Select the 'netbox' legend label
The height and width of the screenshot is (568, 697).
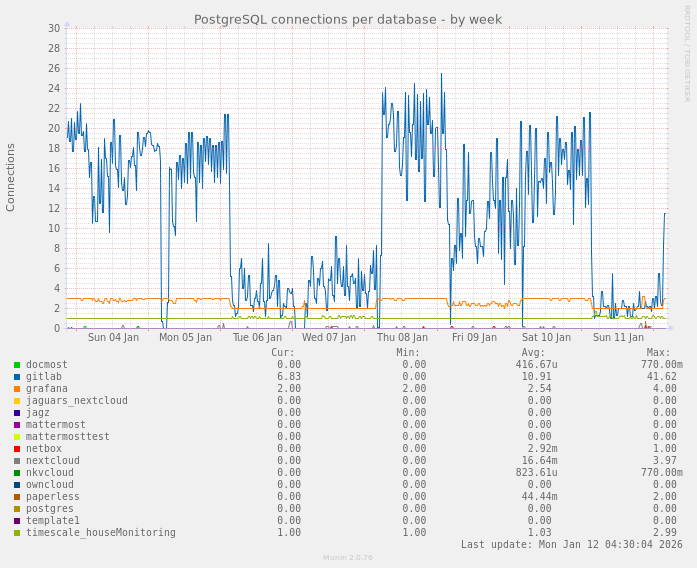(44, 448)
